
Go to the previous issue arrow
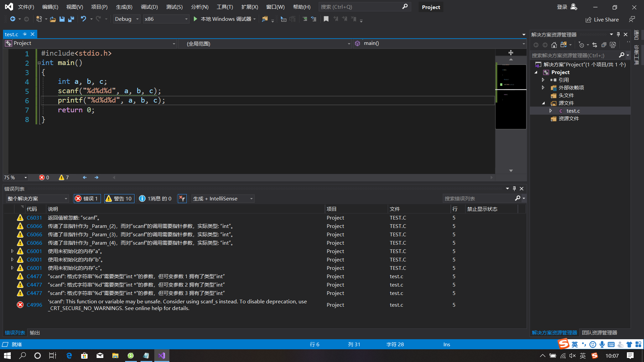click(x=85, y=177)
